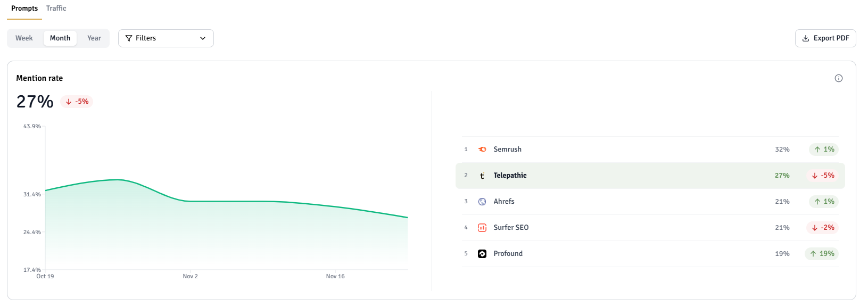
Task: Click the down arrow in the -5% badge beside 27%
Action: [69, 102]
